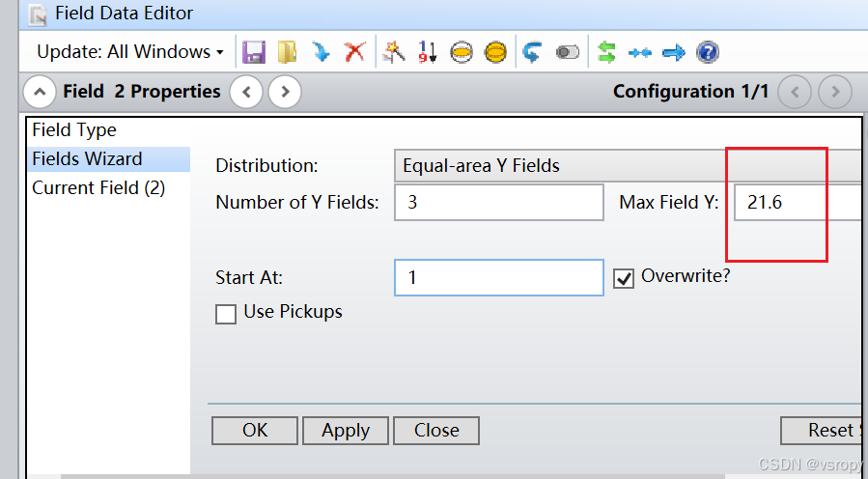Click the purple save floppy disk icon
Viewport: 868px width, 479px height.
click(x=254, y=52)
